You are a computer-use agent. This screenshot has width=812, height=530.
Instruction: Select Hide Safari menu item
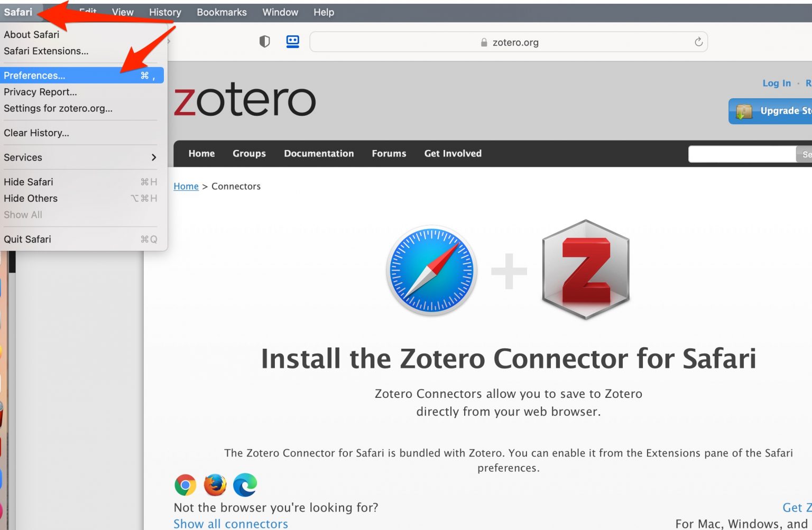click(x=82, y=182)
